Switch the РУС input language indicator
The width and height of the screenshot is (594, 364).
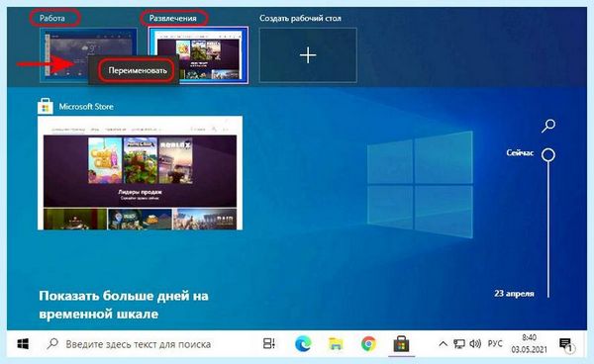pyautogui.click(x=495, y=344)
